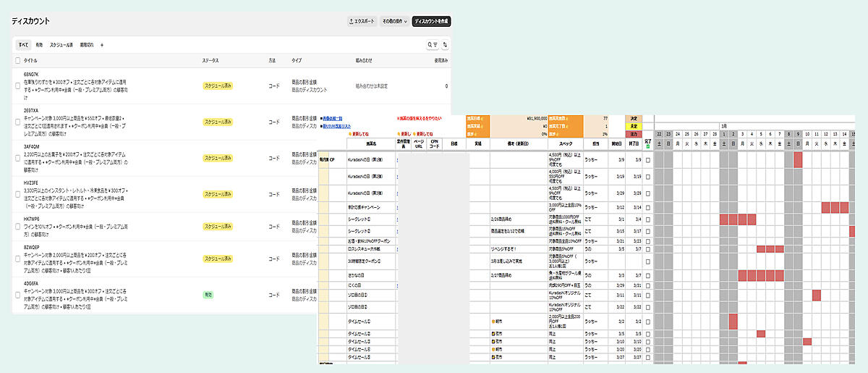868x373 pixels.
Task: Click the sort order arrows icon
Action: (446, 45)
